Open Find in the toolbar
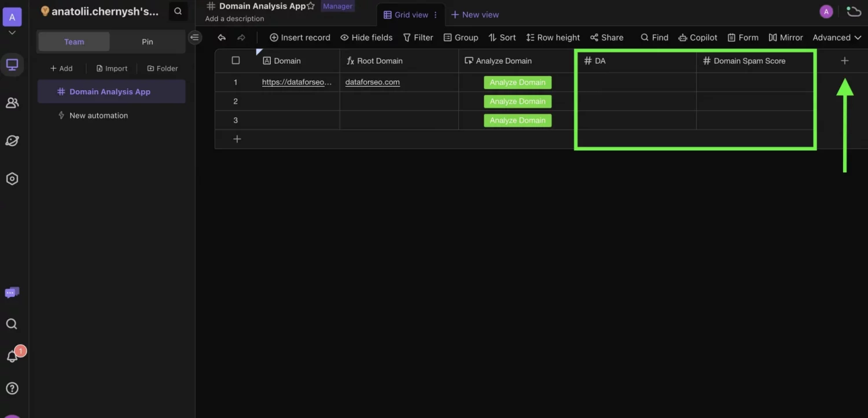868x418 pixels. click(654, 38)
